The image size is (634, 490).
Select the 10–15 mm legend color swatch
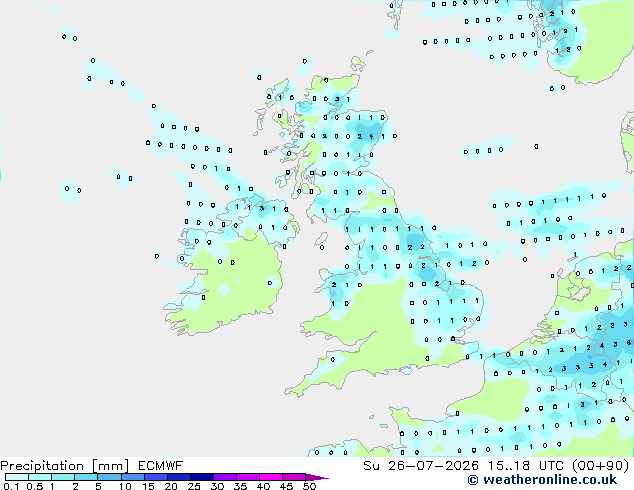(x=132, y=477)
